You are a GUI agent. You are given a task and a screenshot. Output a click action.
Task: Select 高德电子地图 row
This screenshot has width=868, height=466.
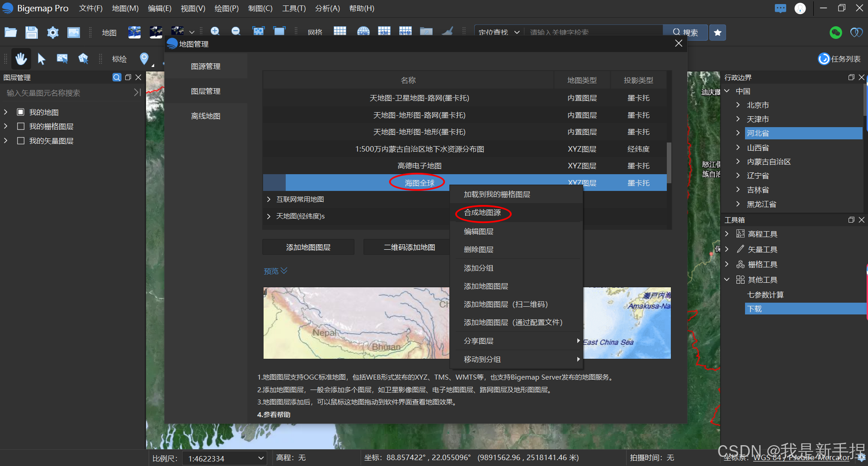click(465, 166)
